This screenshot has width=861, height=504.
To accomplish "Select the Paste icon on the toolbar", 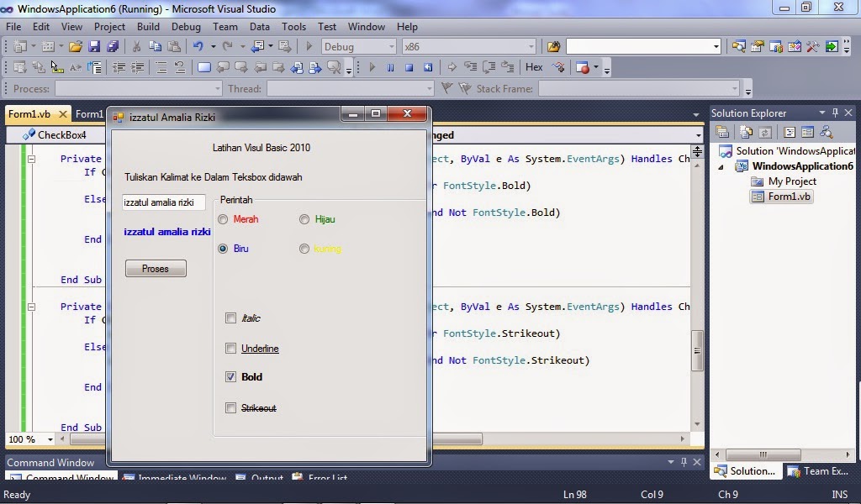I will click(173, 46).
